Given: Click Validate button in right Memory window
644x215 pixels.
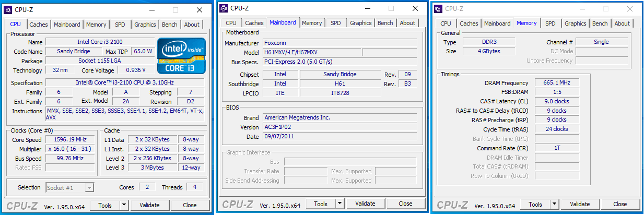Looking at the screenshot, I should (580, 204).
